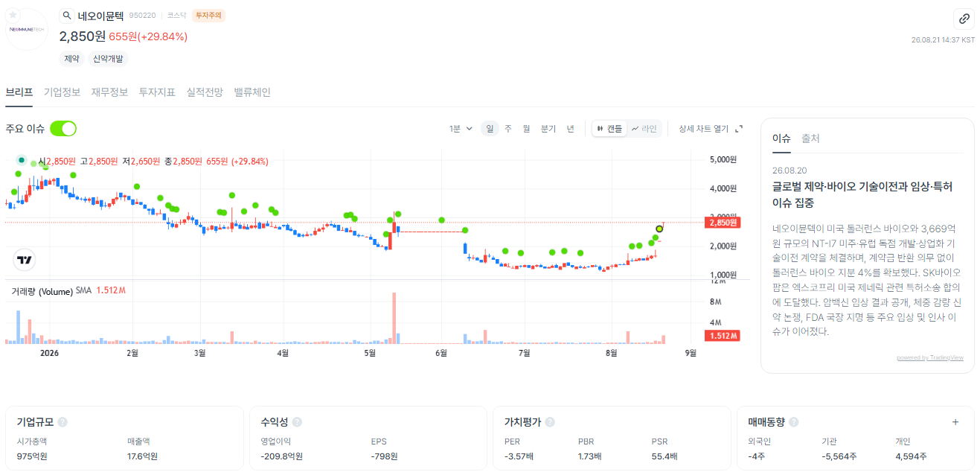Expand the chart with the fullscreen arrows icon
Viewport: 980px width, 475px height.
(x=739, y=129)
